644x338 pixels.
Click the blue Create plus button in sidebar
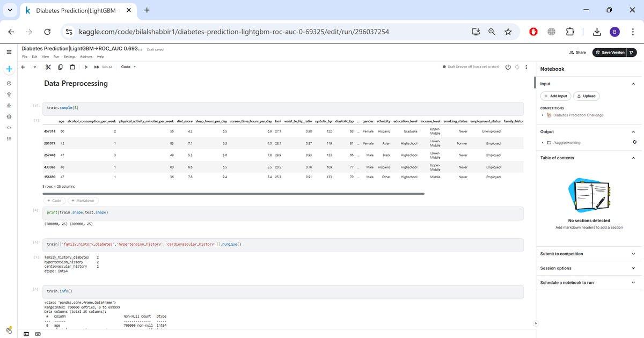click(x=9, y=69)
